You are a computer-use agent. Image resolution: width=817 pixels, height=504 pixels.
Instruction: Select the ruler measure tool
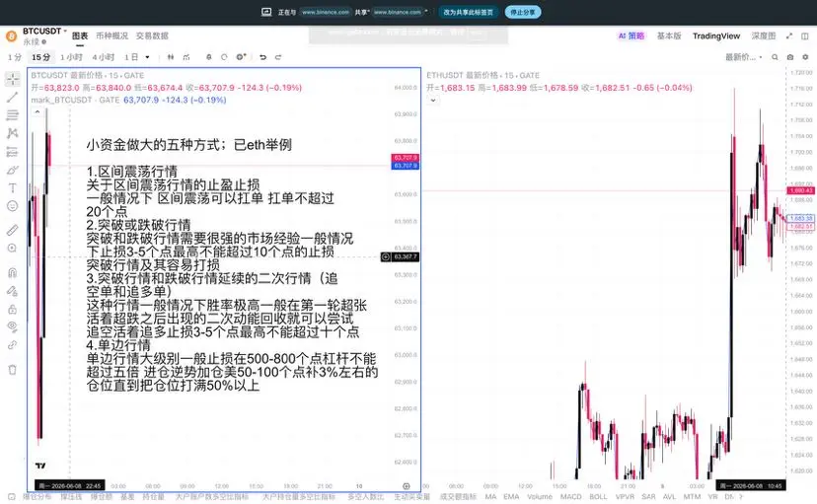point(13,230)
